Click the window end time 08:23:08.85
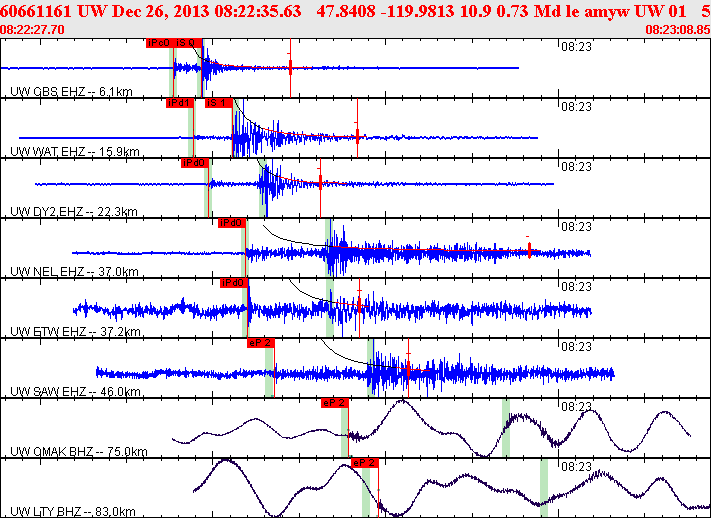 [678, 30]
